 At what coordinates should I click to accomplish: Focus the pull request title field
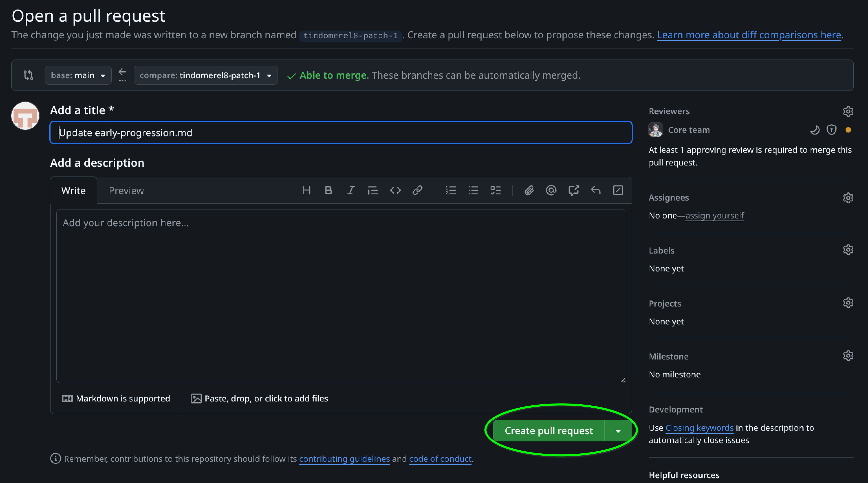[341, 132]
